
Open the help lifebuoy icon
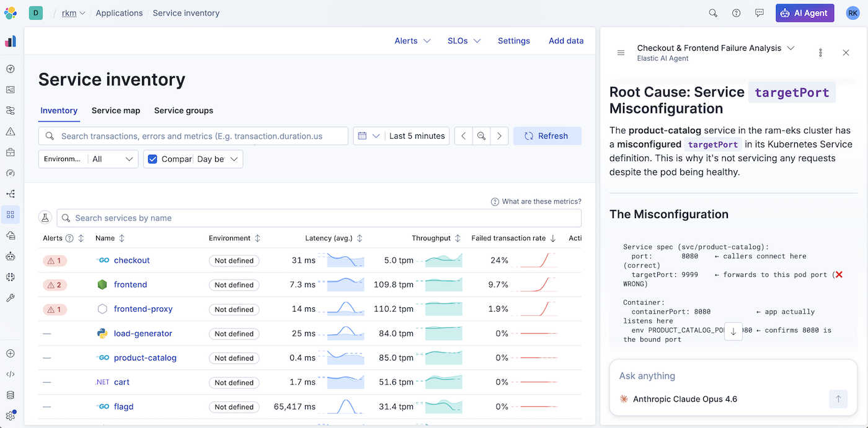pyautogui.click(x=737, y=13)
